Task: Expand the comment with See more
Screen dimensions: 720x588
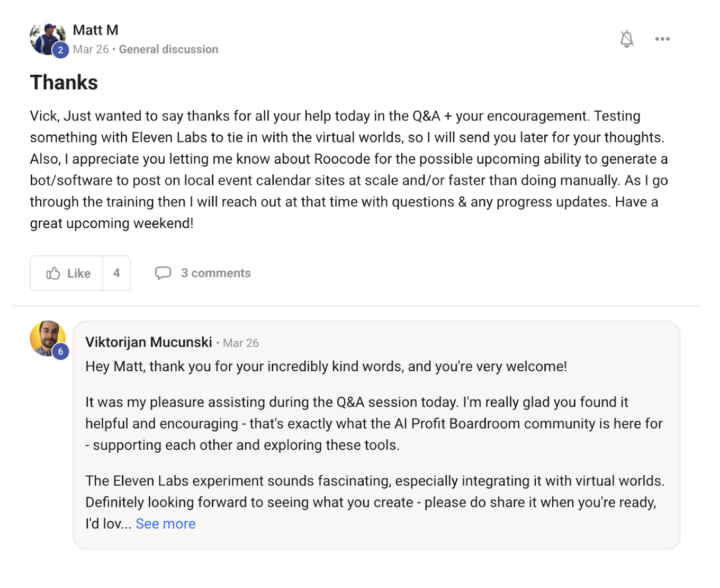Action: (x=165, y=524)
